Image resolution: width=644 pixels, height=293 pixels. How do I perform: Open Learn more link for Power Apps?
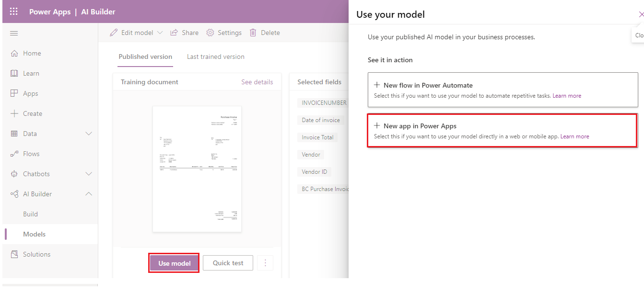(574, 136)
